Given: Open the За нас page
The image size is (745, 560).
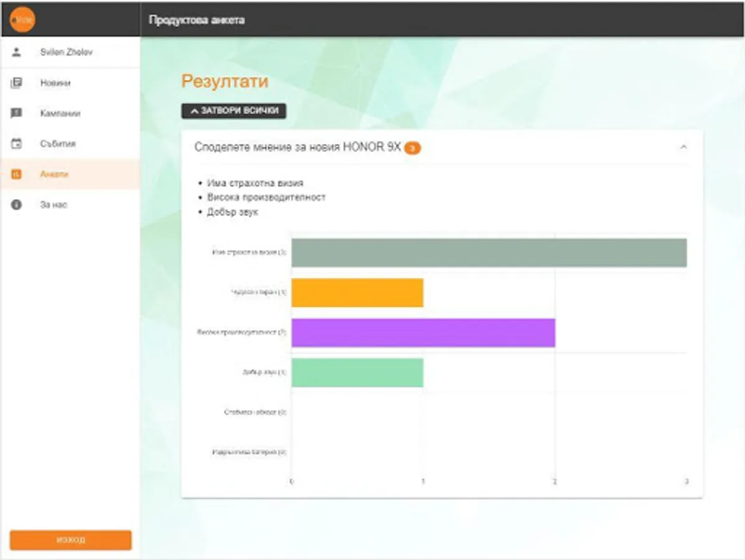Looking at the screenshot, I should pos(70,205).
